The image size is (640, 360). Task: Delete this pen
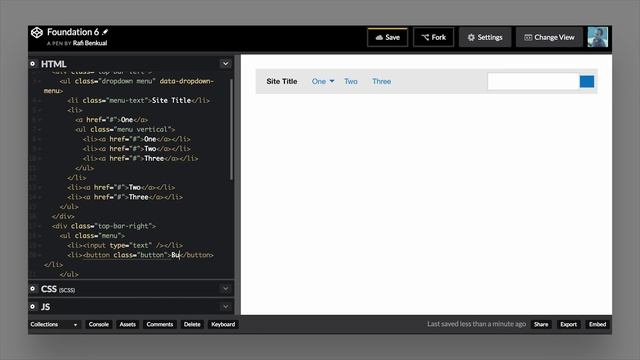[192, 324]
